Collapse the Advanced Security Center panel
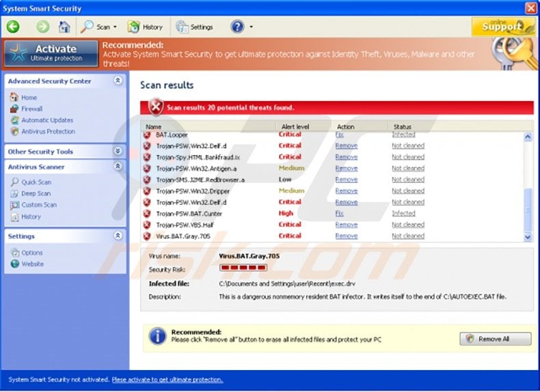The width and height of the screenshot is (540, 392). point(118,81)
